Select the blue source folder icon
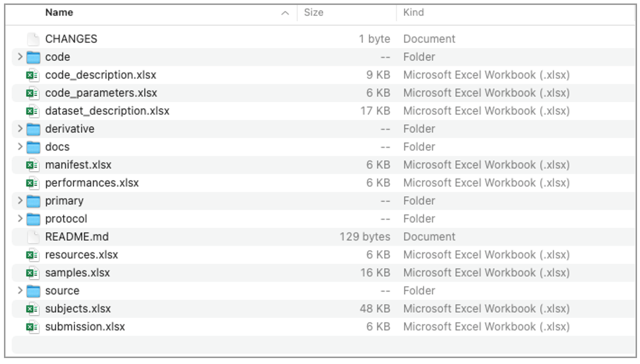 pos(33,291)
